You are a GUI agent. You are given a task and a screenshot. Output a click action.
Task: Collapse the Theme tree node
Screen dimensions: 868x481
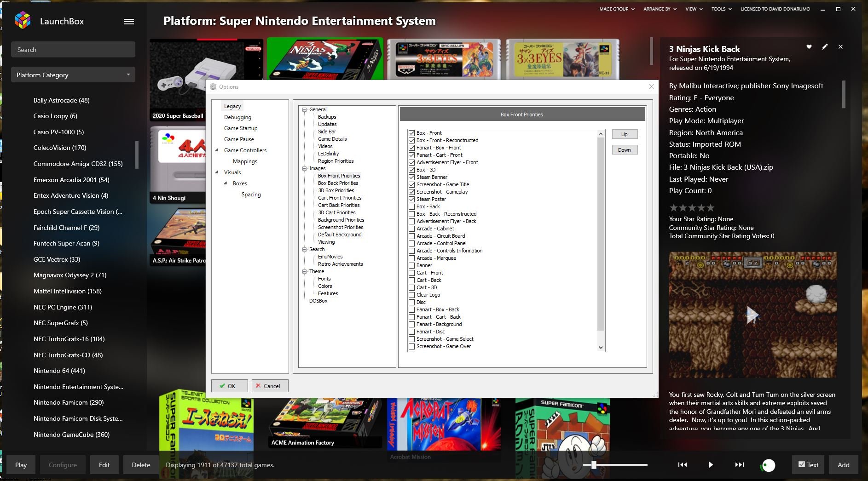[304, 271]
